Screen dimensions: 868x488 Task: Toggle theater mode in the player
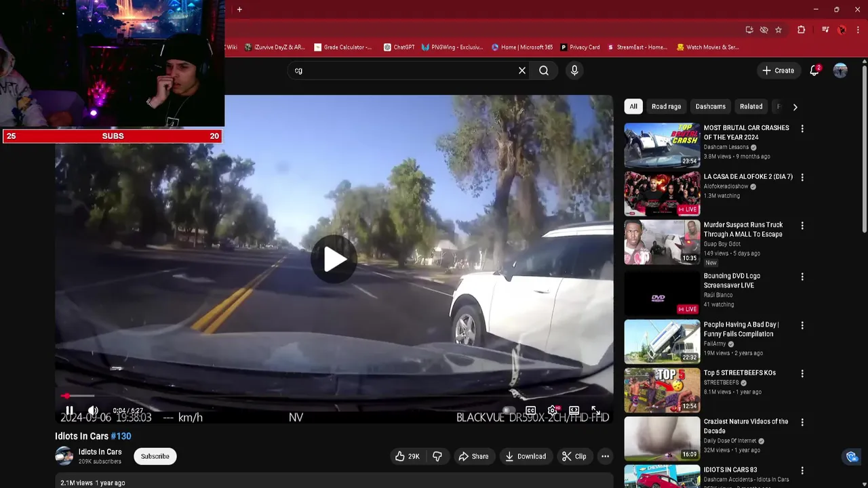tap(574, 411)
